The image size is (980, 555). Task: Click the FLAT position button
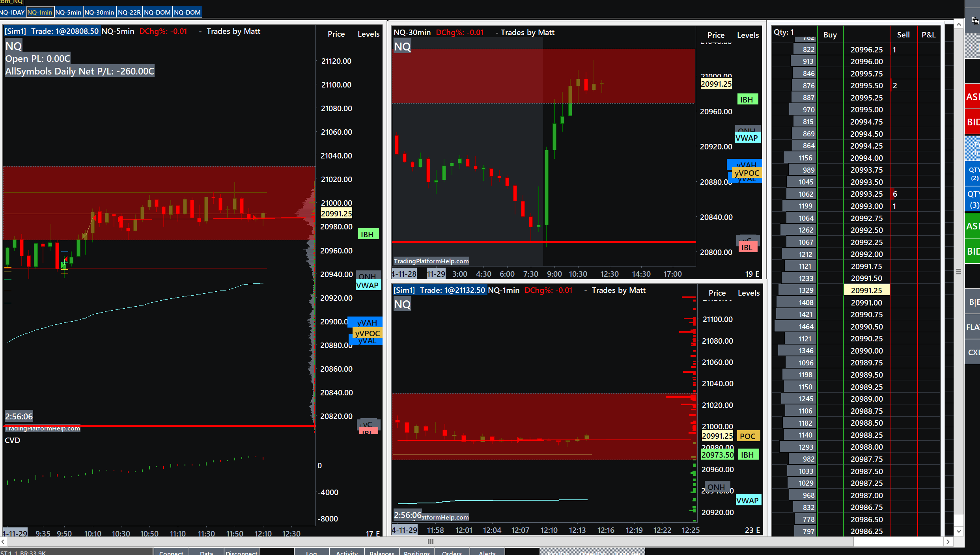pyautogui.click(x=973, y=327)
